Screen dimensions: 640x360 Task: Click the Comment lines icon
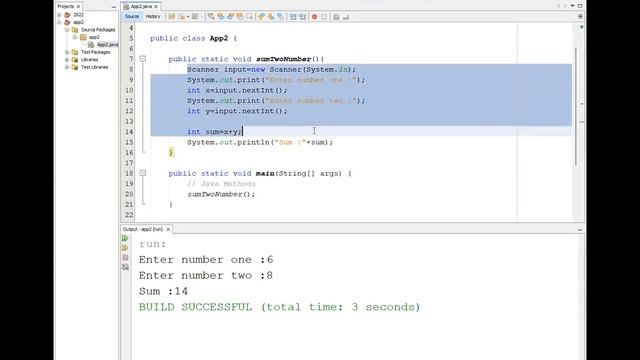pos(336,17)
